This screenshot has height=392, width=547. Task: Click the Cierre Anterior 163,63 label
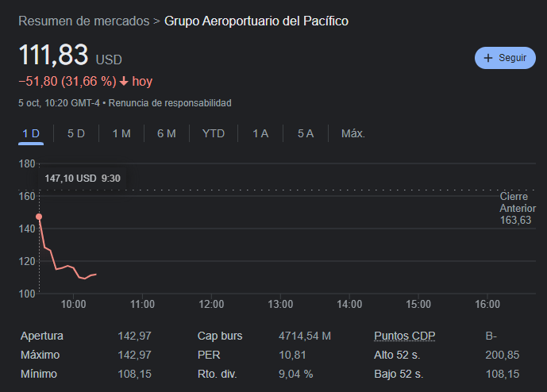pos(515,208)
